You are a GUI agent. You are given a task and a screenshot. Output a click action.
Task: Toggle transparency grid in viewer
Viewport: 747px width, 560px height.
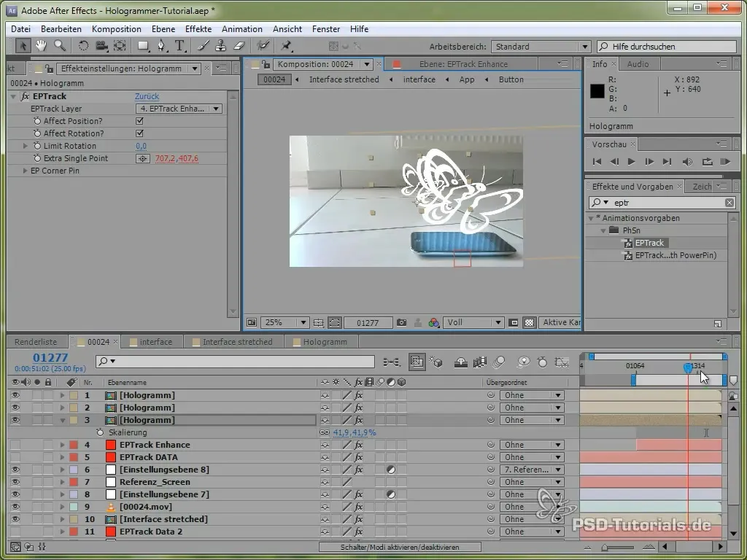coord(529,323)
